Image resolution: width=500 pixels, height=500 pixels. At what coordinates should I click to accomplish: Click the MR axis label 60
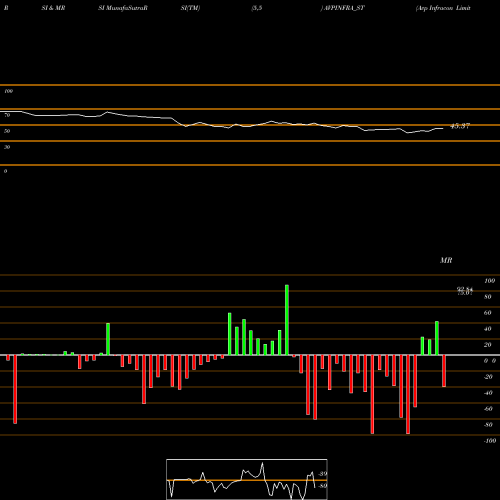click(487, 313)
